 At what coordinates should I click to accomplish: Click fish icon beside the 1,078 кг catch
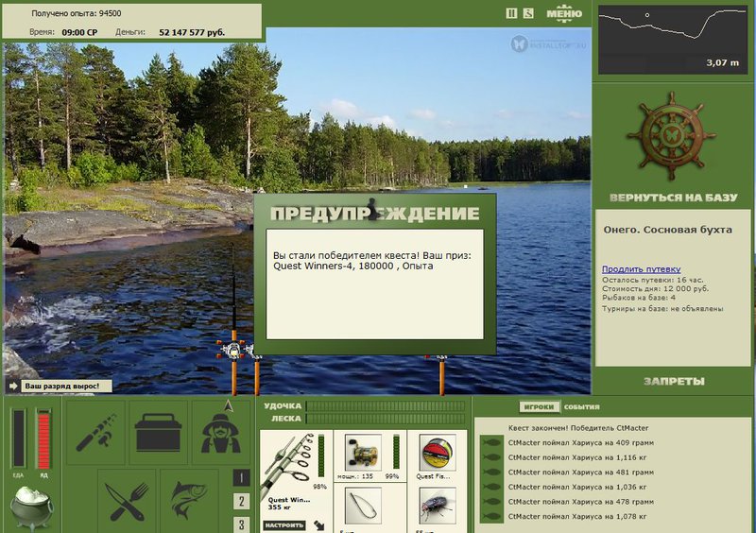[490, 516]
